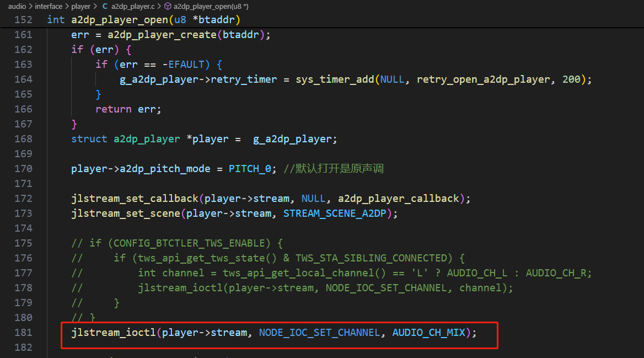Click the 'jlstream_set_callback' function call

coord(135,199)
